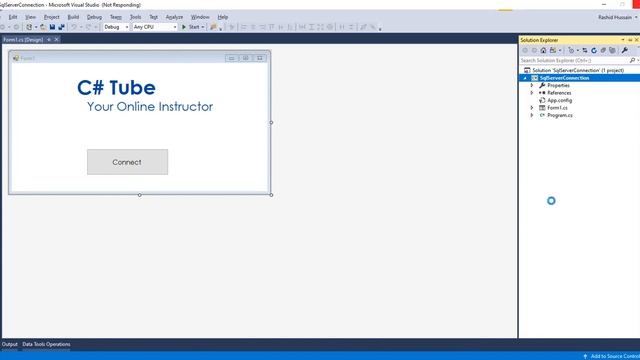Open the Debug configuration dropdown

coord(116,27)
